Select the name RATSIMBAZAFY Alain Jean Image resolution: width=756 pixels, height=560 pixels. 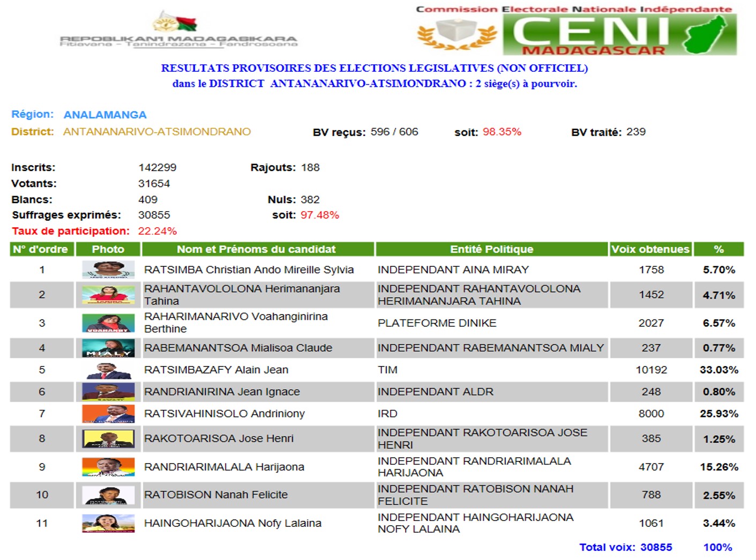point(216,370)
